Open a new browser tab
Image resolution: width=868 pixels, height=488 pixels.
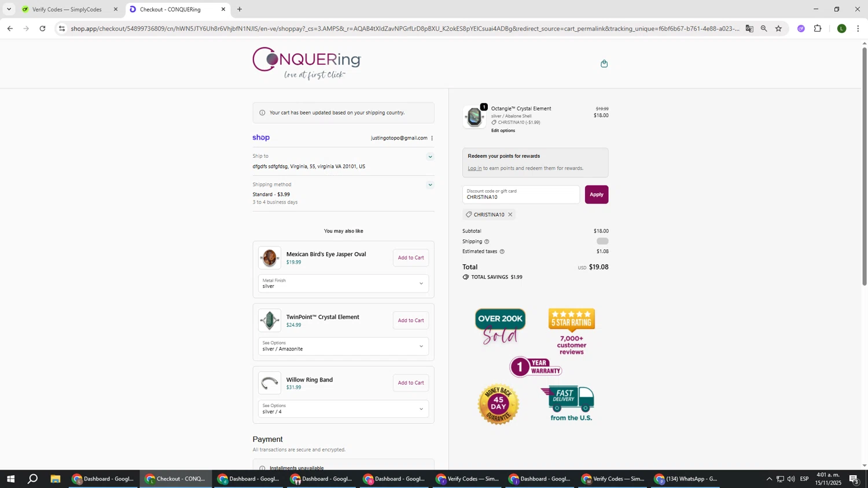pyautogui.click(x=240, y=9)
